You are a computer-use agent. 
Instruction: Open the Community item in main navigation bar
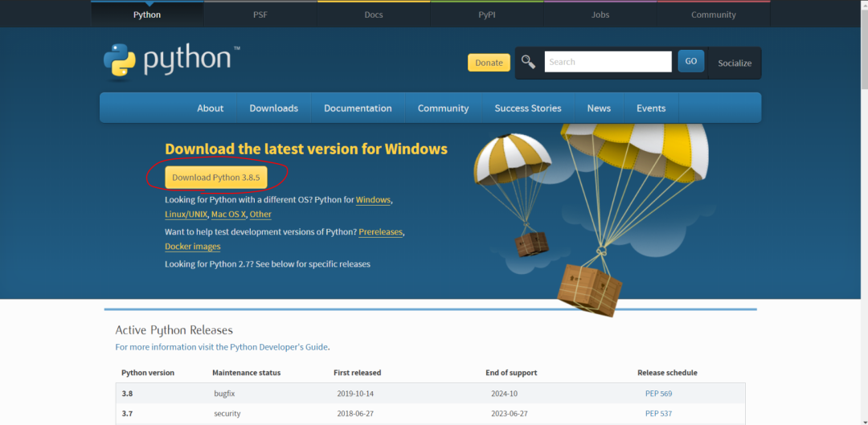click(443, 108)
